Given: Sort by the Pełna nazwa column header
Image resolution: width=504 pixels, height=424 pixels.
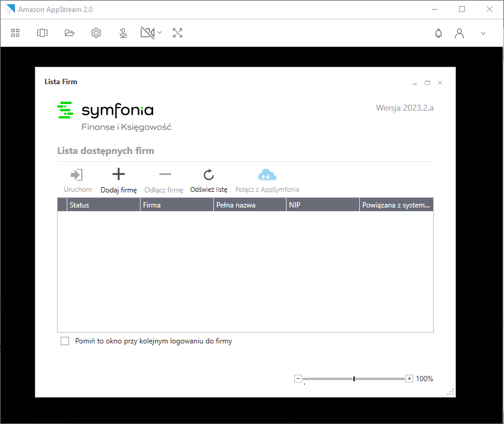Looking at the screenshot, I should [x=250, y=205].
